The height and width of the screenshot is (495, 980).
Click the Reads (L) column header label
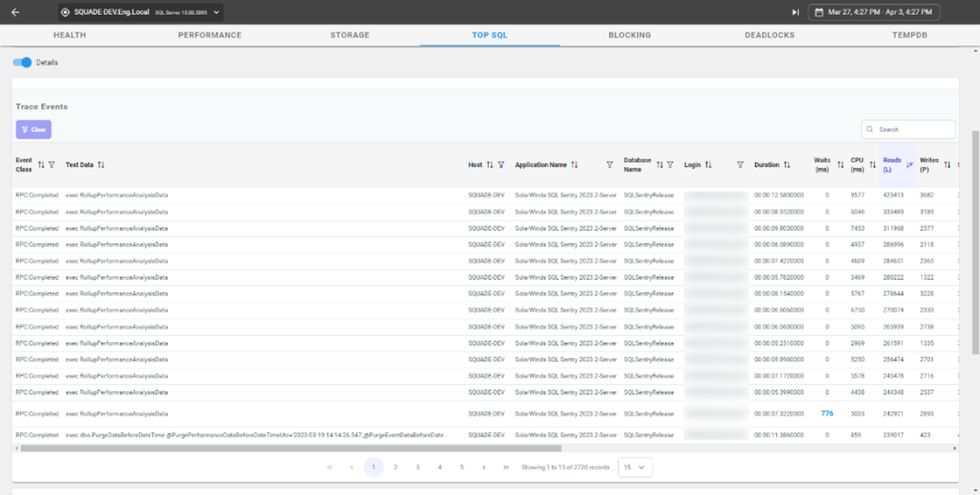tap(892, 164)
